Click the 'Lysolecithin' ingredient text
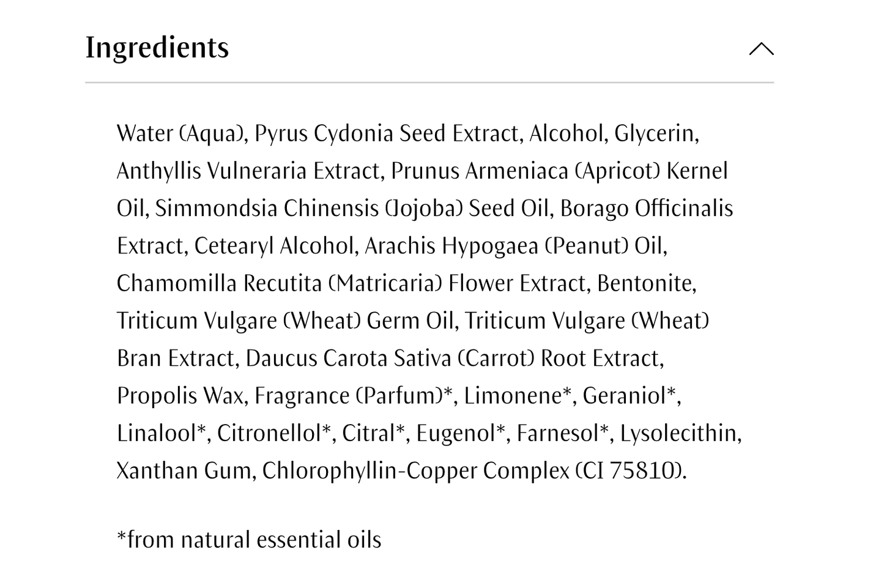The height and width of the screenshot is (588, 884). click(x=679, y=433)
